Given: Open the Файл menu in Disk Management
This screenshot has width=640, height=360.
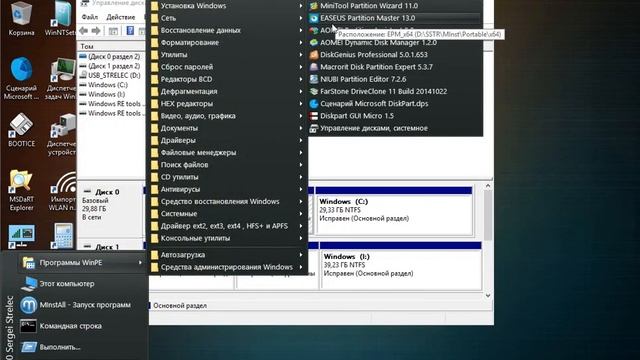Looking at the screenshot, I should pyautogui.click(x=90, y=17).
